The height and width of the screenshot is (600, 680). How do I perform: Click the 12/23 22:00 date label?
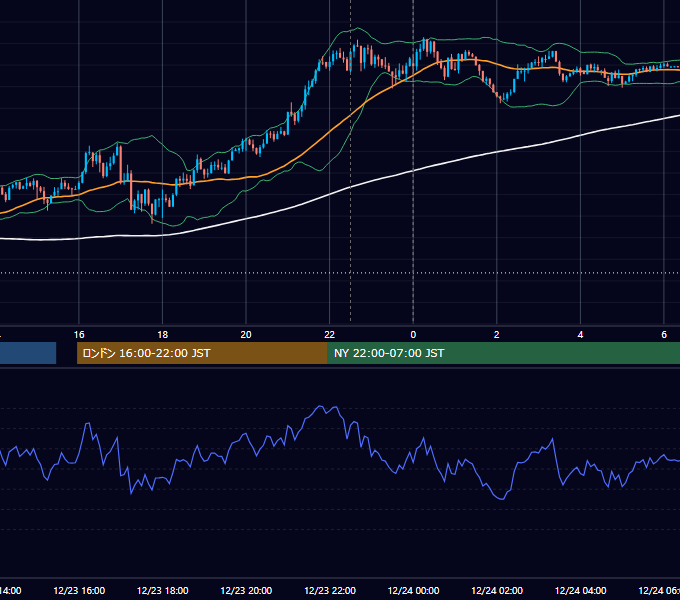tap(330, 590)
